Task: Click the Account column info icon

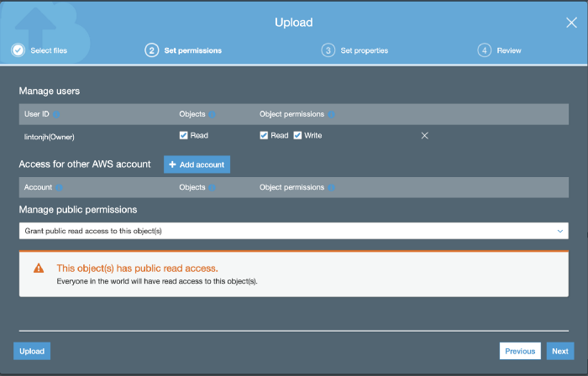Action: (x=59, y=188)
